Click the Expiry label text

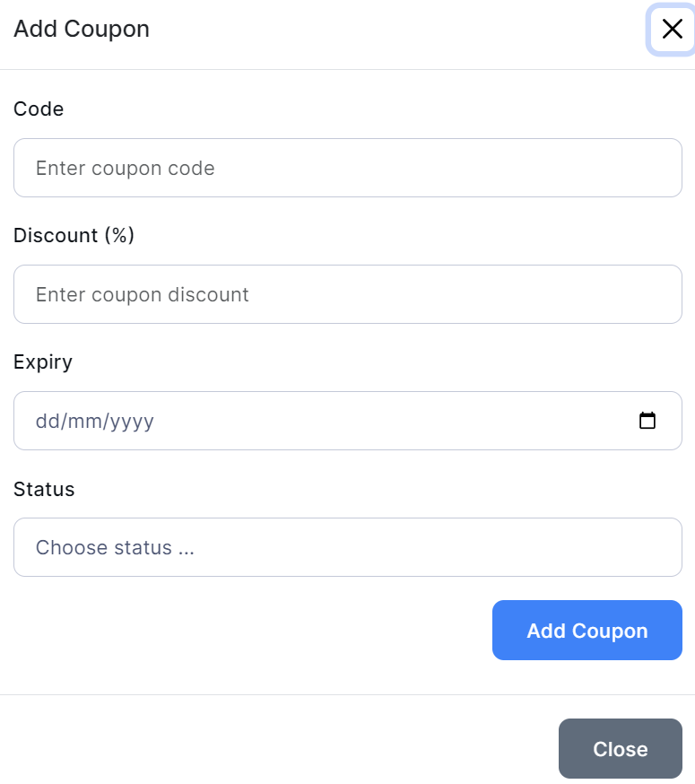point(43,362)
